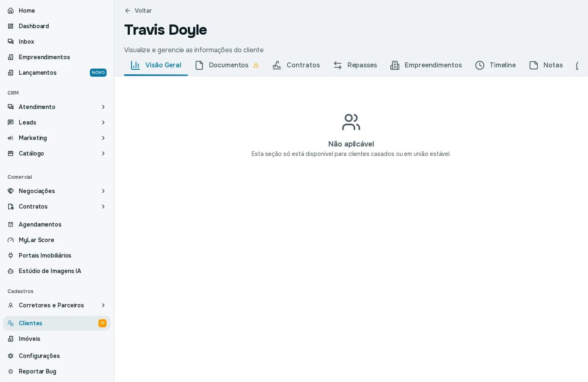The width and height of the screenshot is (588, 382).
Task: Click the Catálogo store icon
Action: (x=11, y=153)
